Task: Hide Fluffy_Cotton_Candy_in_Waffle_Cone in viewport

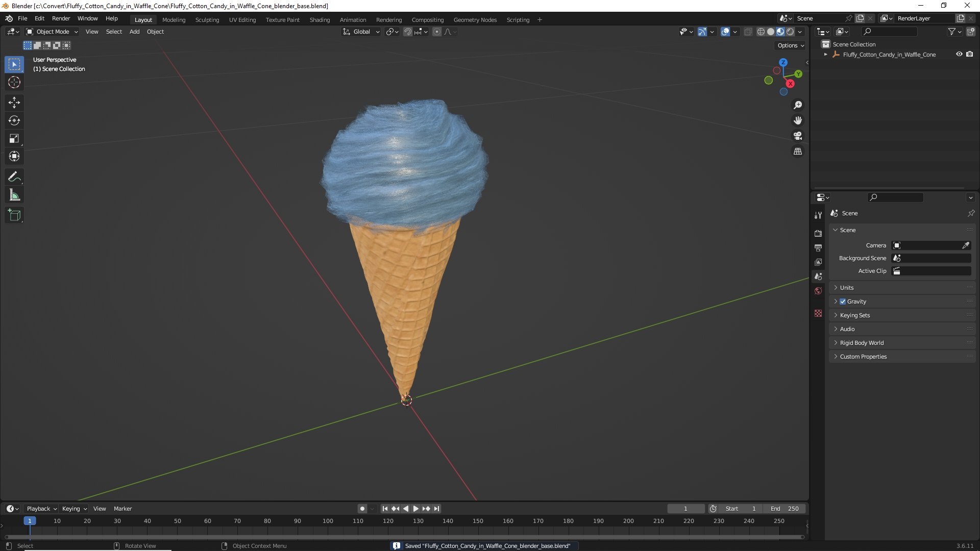Action: pos(959,54)
